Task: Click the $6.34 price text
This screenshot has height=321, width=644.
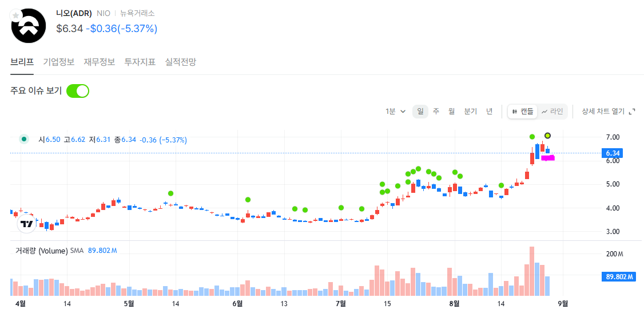Action: pos(70,29)
